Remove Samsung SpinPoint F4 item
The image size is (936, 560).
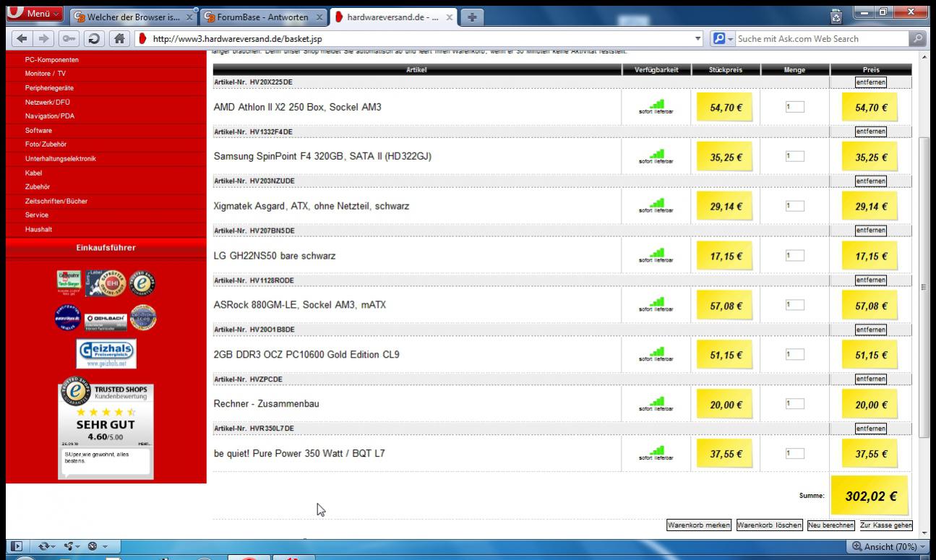870,132
